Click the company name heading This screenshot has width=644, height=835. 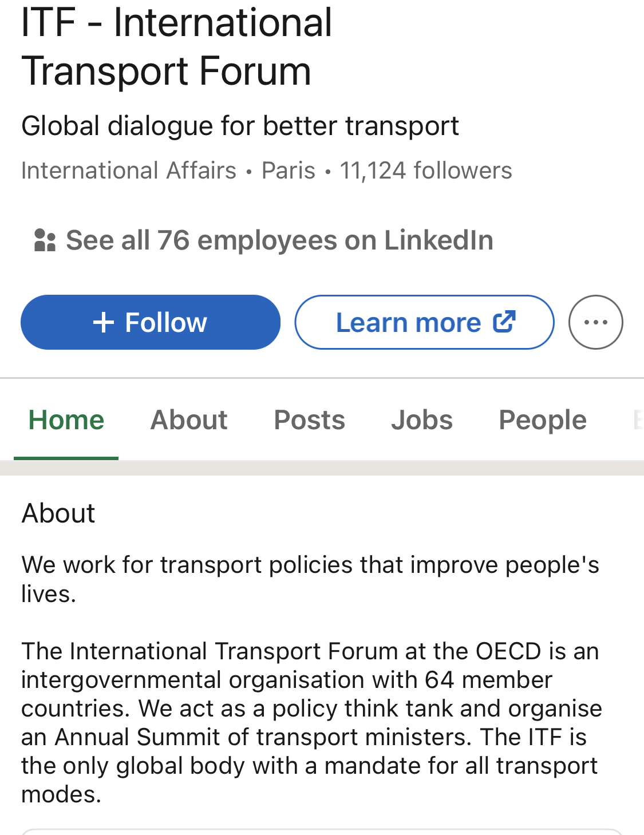click(176, 47)
